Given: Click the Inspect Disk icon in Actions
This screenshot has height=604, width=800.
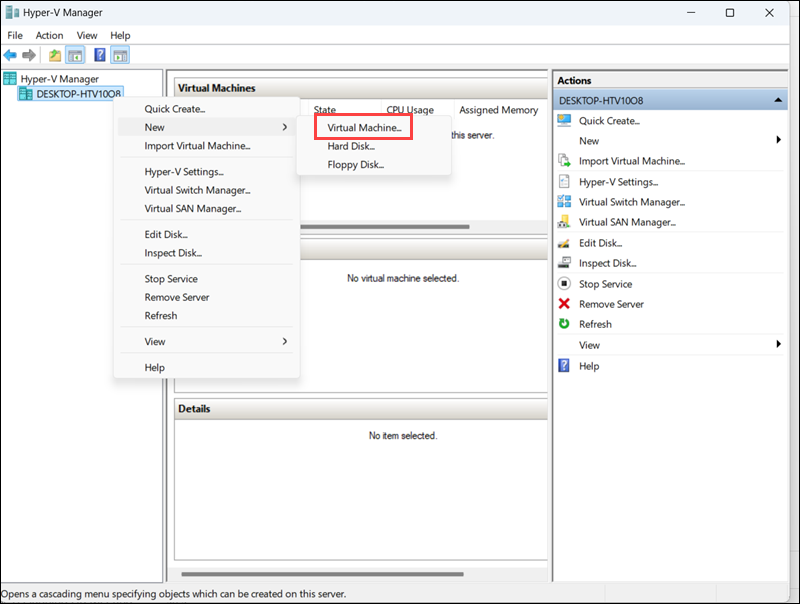Looking at the screenshot, I should 564,263.
